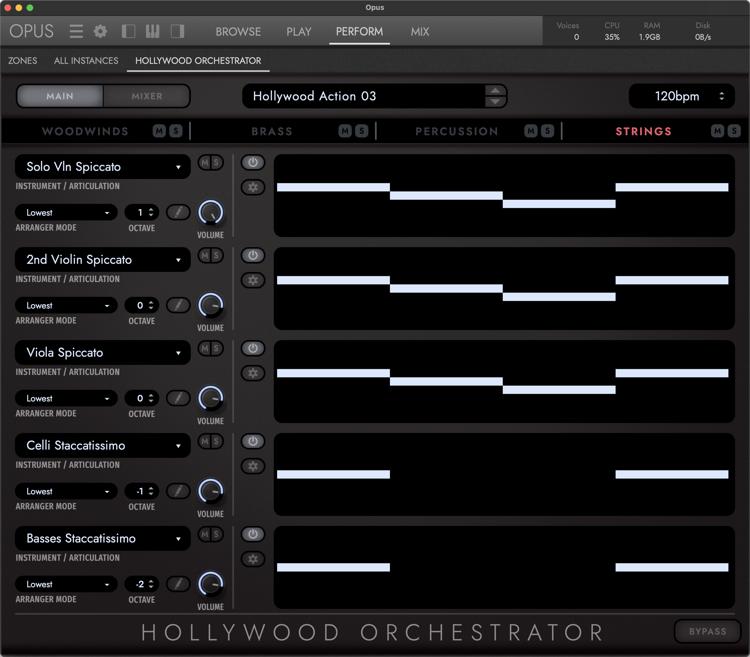The width and height of the screenshot is (750, 657).
Task: Click the BYPASS button
Action: (x=707, y=632)
